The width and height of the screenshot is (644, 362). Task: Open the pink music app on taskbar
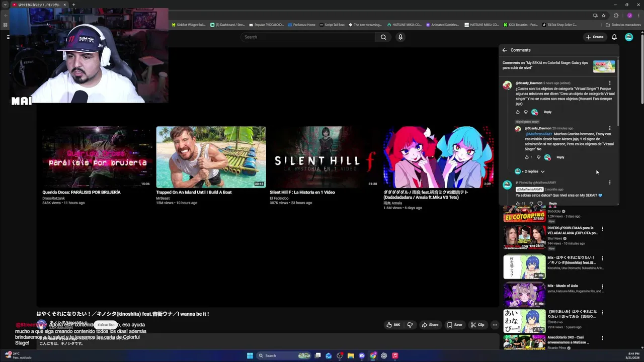pos(395,355)
